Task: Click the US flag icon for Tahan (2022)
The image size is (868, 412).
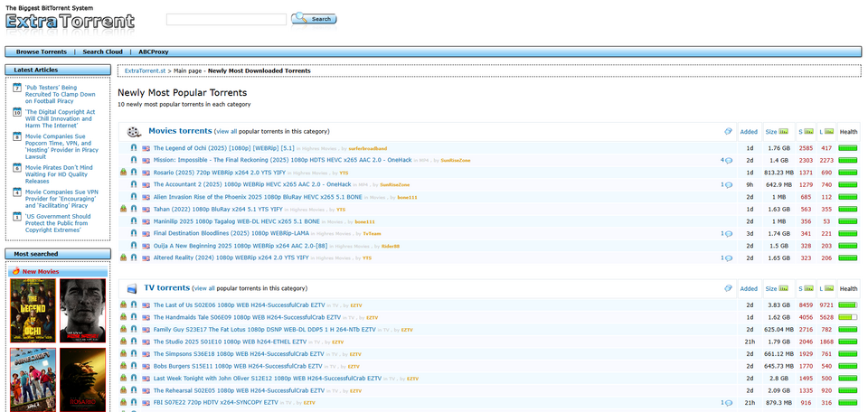Action: 146,210
